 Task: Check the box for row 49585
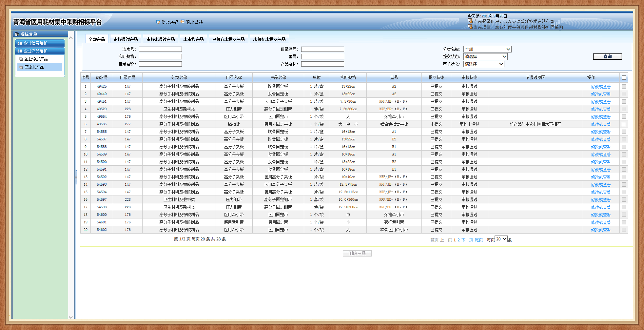click(x=624, y=124)
